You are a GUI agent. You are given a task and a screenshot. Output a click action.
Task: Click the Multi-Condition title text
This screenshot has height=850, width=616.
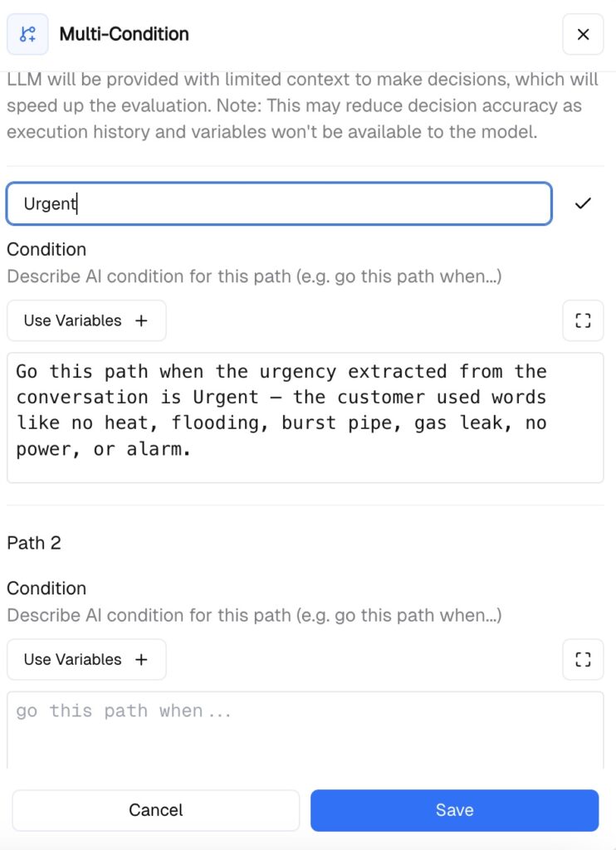point(124,34)
